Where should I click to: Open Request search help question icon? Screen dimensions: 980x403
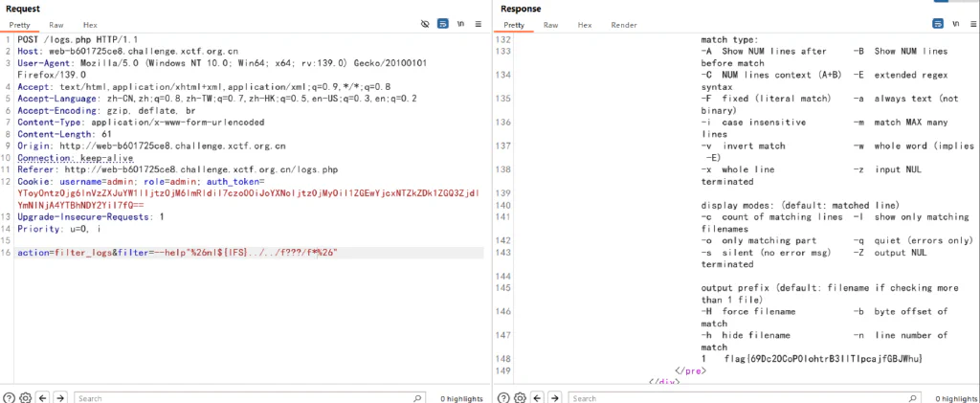[x=10, y=398]
